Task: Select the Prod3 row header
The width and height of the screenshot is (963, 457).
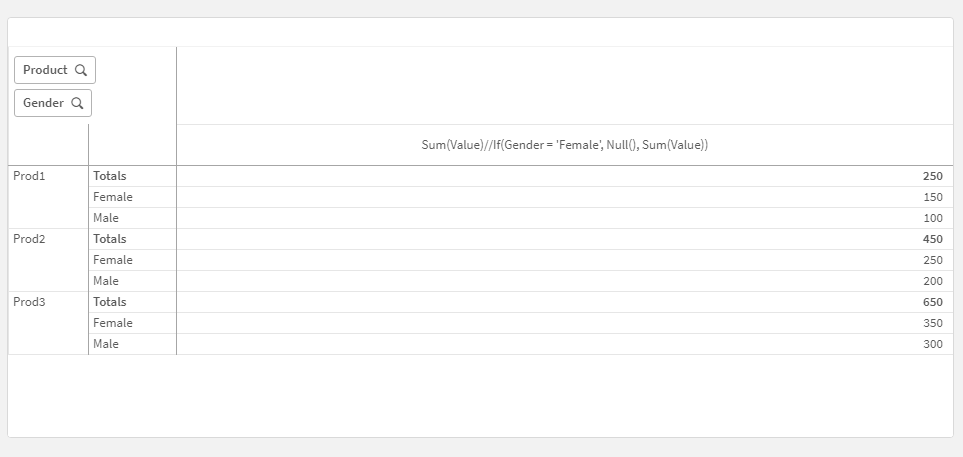Action: pyautogui.click(x=30, y=302)
